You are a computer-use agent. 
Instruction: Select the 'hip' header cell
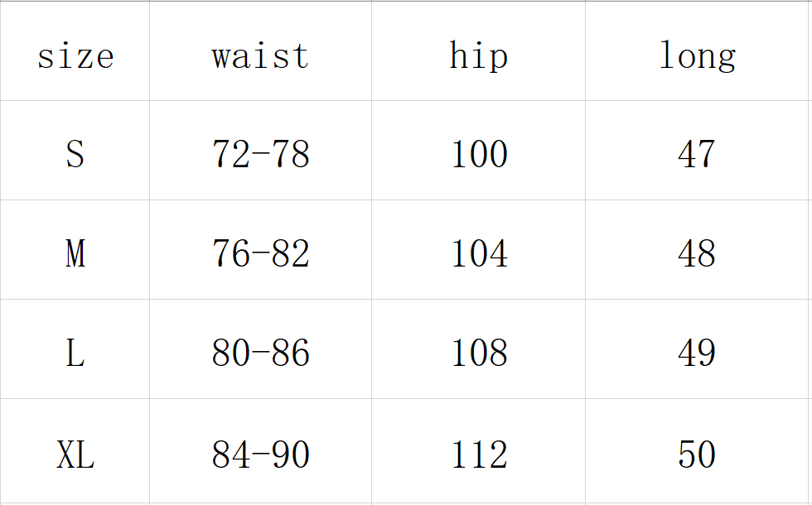pyautogui.click(x=478, y=56)
